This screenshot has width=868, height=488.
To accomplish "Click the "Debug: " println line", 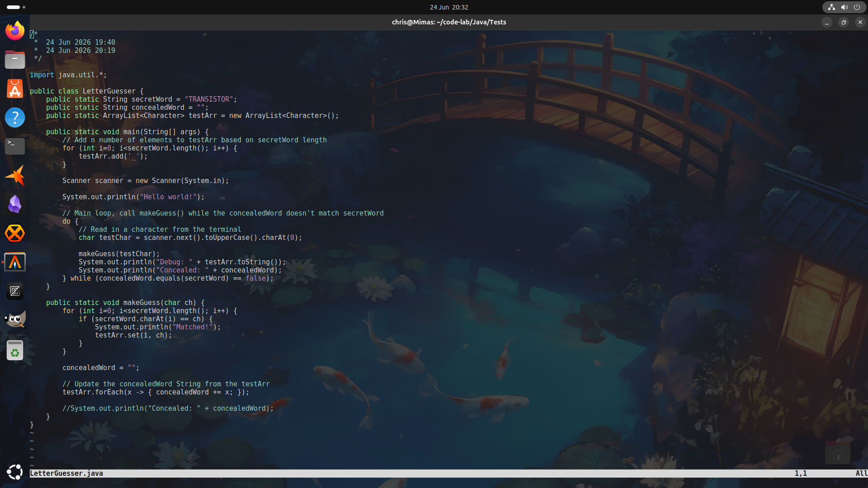I will click(182, 262).
